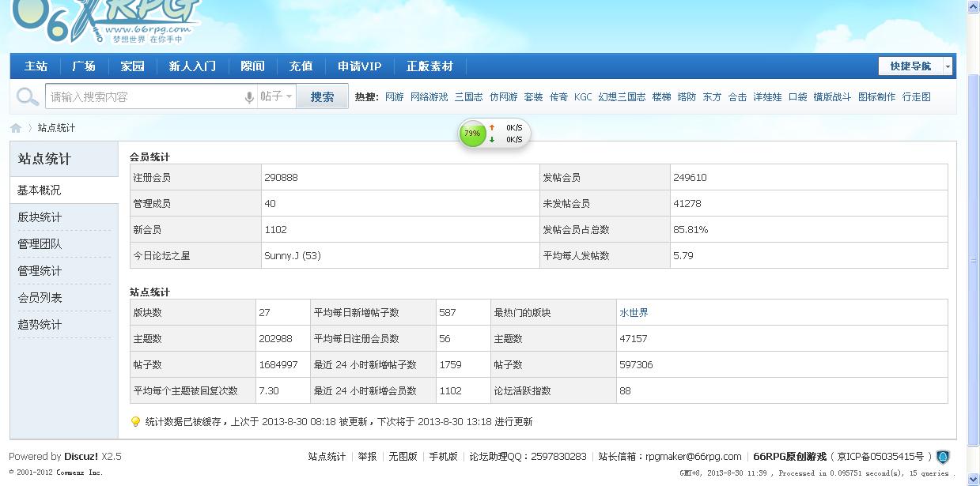Click hot search link KGC
The image size is (980, 486).
[583, 97]
